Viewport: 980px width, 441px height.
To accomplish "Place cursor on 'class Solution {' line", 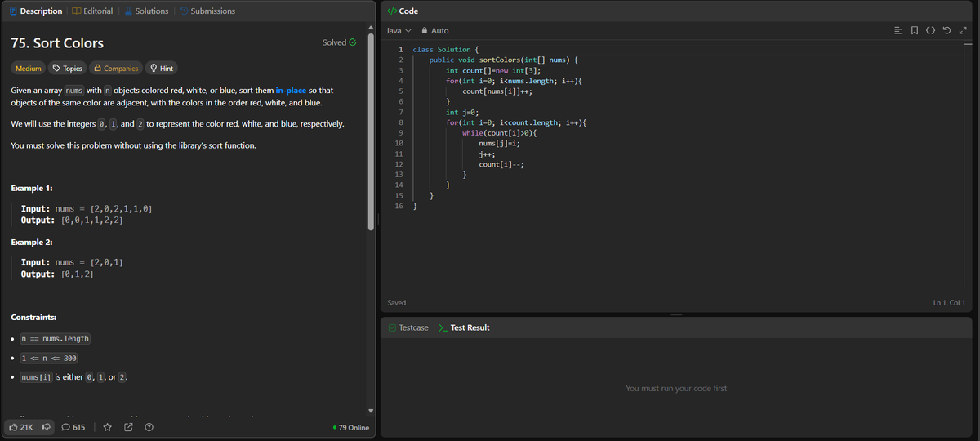I will tap(446, 50).
